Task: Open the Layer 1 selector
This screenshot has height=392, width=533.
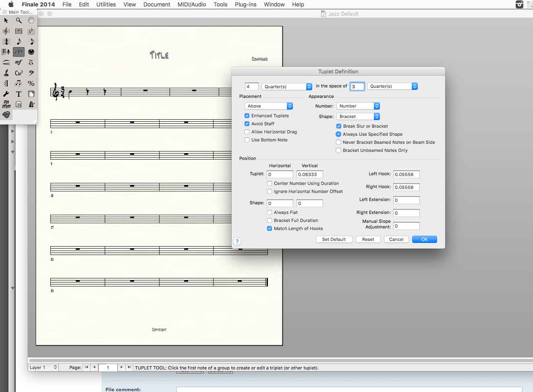Action: [44, 367]
